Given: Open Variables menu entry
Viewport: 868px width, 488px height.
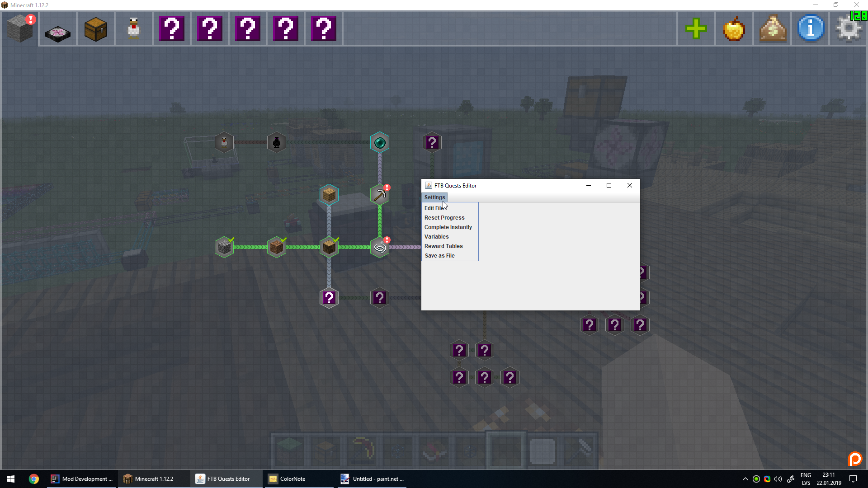Looking at the screenshot, I should [436, 237].
